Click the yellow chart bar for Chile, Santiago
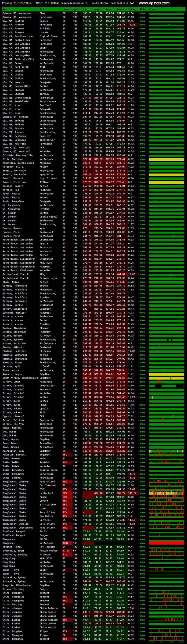This screenshot has height=644, width=187. coord(167,159)
